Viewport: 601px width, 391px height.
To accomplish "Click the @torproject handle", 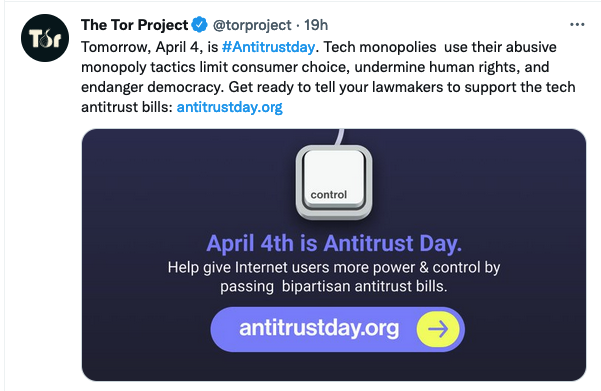I will (252, 25).
